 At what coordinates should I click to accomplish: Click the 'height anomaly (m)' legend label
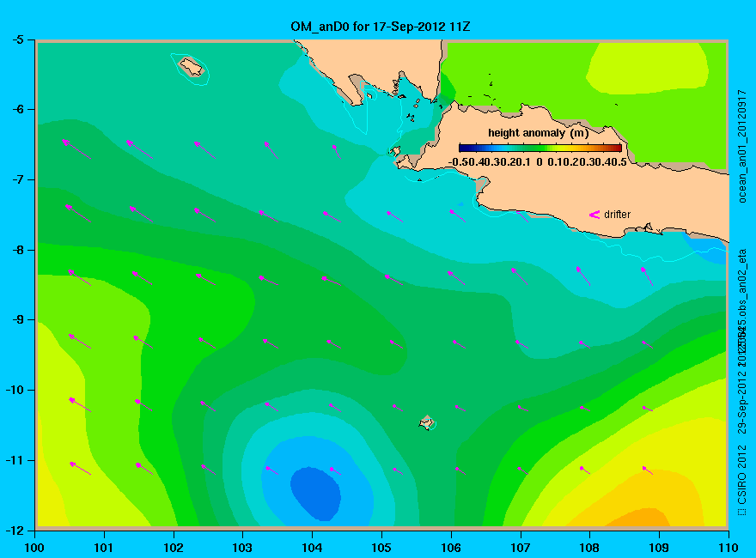coord(538,133)
